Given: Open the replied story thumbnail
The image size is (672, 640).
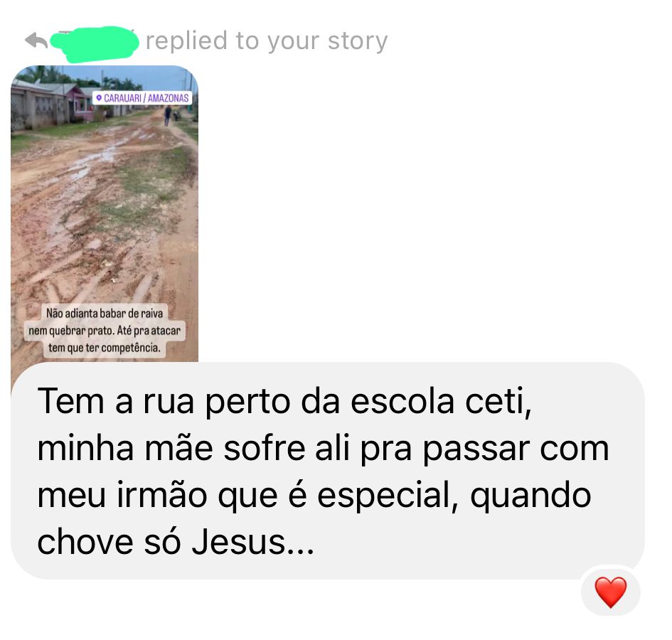Looking at the screenshot, I should coord(104,214).
